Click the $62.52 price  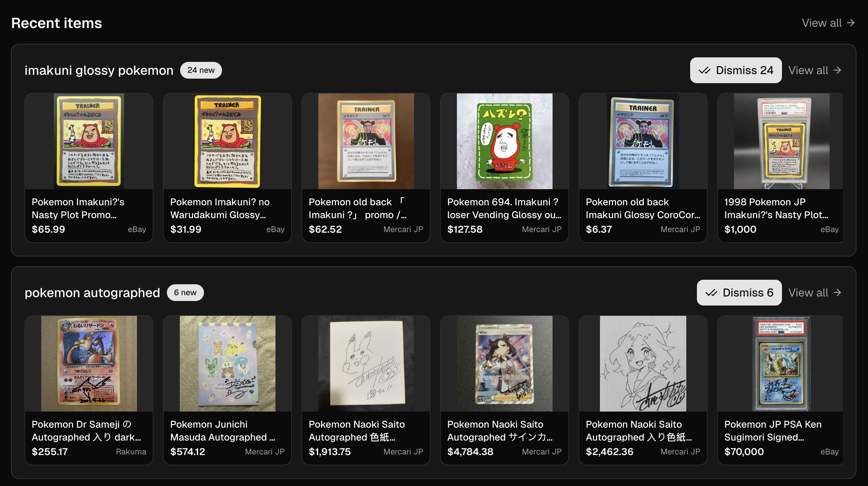[325, 229]
